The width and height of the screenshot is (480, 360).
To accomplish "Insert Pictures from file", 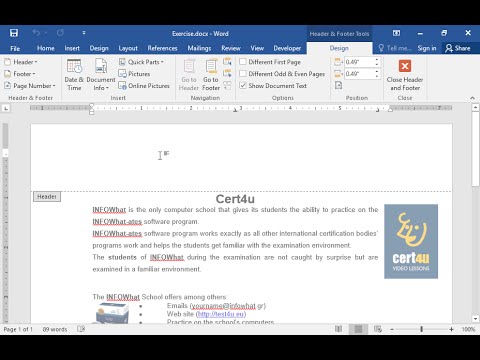I will pos(134,74).
